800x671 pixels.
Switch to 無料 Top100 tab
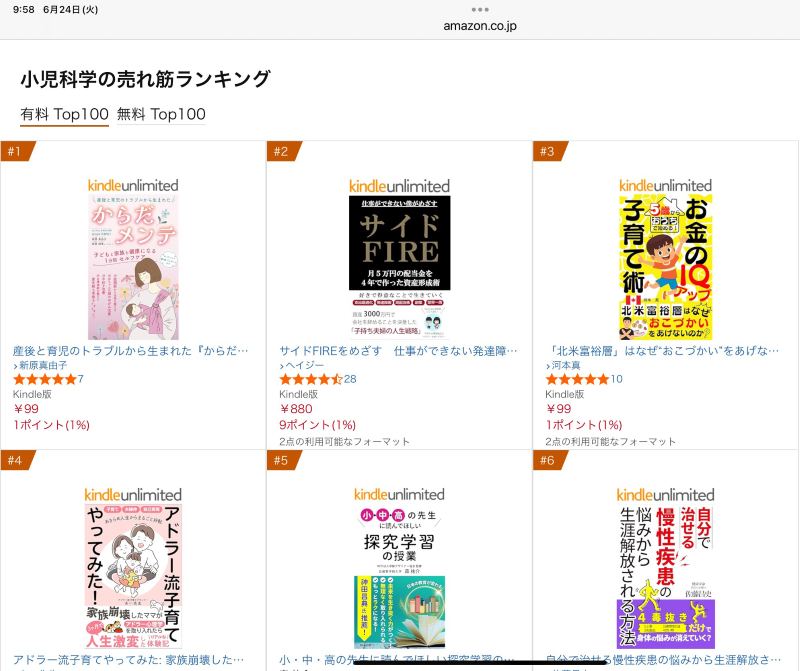click(x=161, y=114)
